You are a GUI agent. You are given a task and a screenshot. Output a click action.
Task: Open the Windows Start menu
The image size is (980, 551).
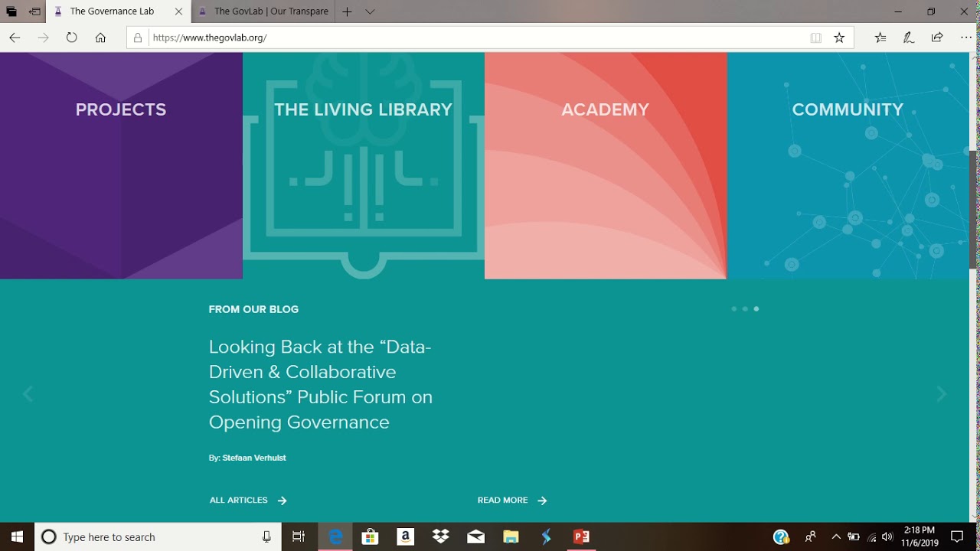tap(17, 536)
